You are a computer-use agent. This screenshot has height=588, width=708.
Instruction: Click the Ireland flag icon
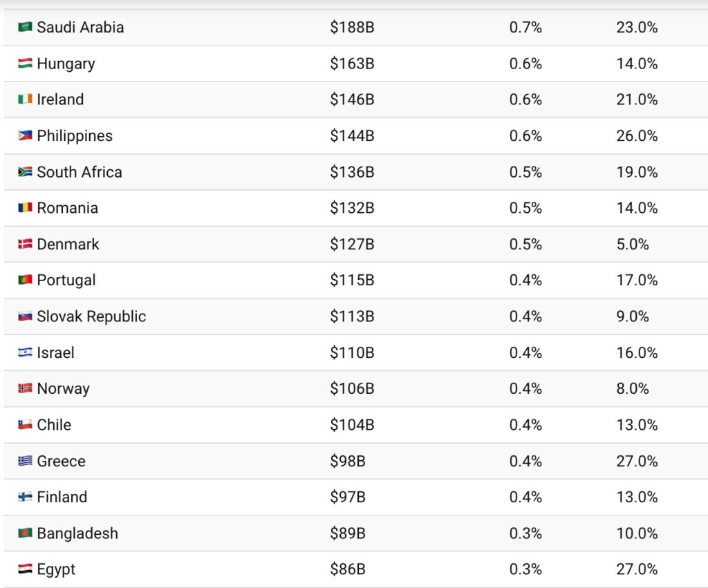[25, 99]
